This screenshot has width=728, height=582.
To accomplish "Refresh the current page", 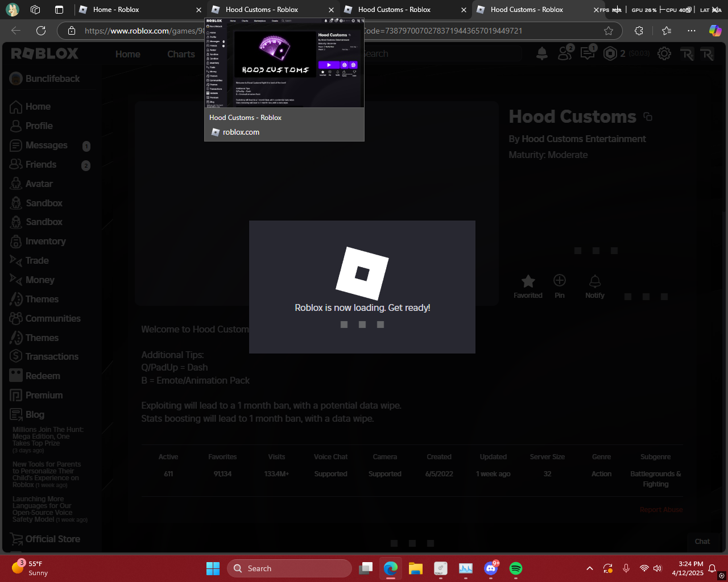I will pos(41,31).
